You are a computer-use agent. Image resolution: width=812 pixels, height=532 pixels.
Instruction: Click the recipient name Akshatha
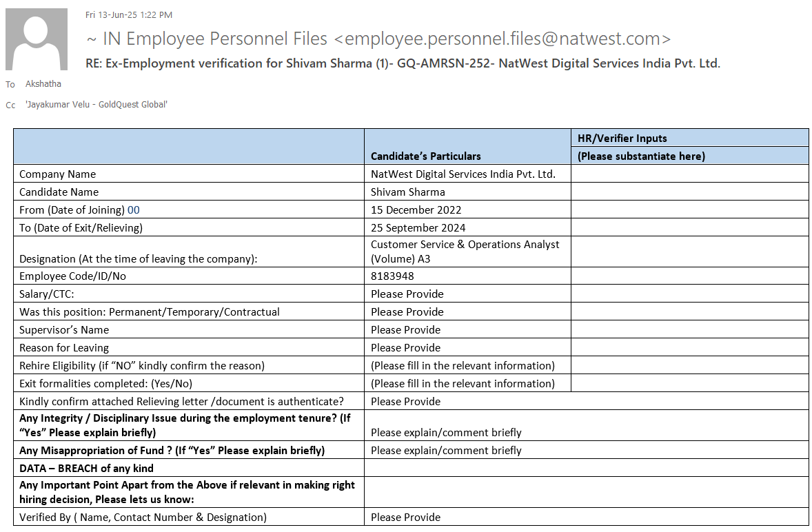tap(43, 84)
